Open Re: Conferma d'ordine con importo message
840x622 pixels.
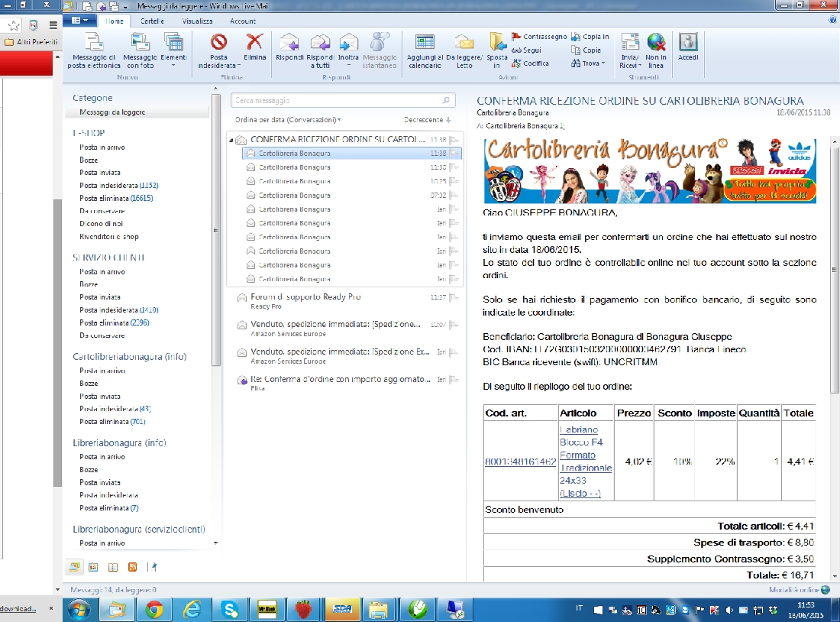(x=344, y=383)
